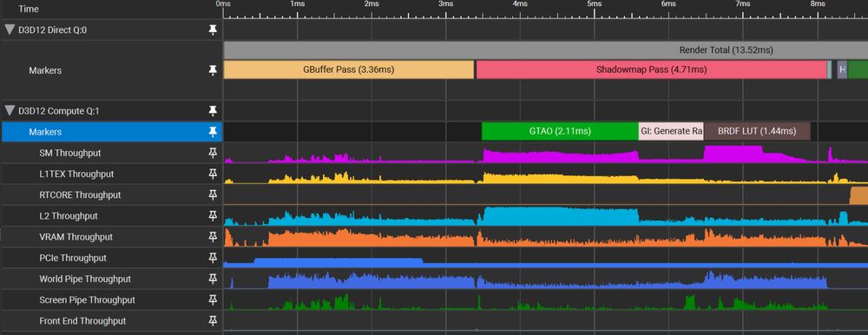868x335 pixels.
Task: Pin the D3D12 Compute Q:1 row
Action: point(213,111)
